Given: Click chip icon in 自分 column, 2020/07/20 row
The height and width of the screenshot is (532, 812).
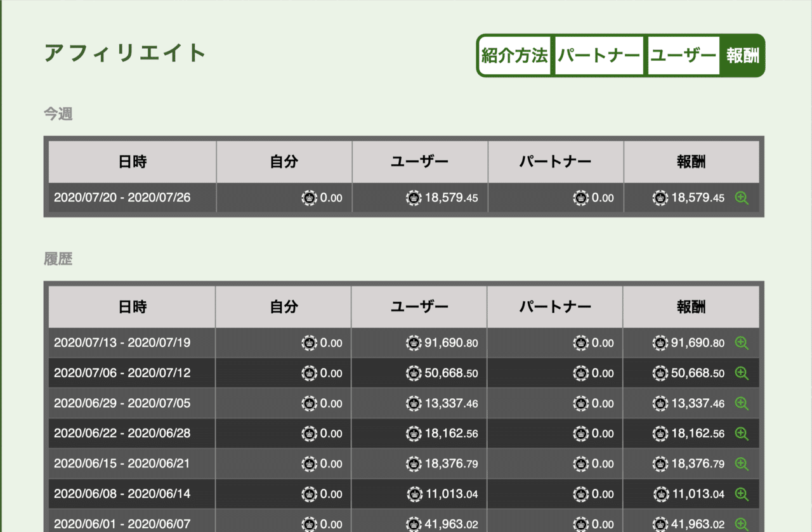Looking at the screenshot, I should [x=310, y=198].
